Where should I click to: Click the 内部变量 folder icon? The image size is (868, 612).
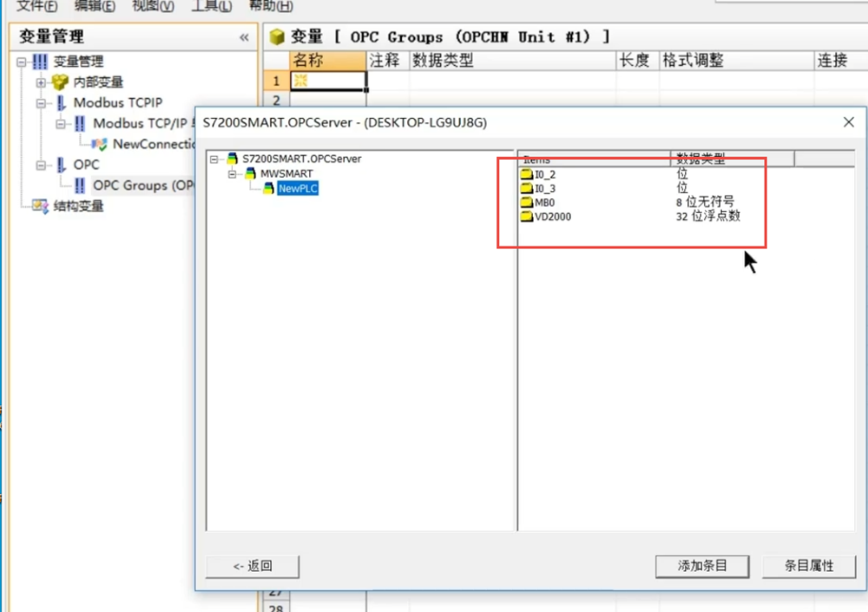click(59, 82)
